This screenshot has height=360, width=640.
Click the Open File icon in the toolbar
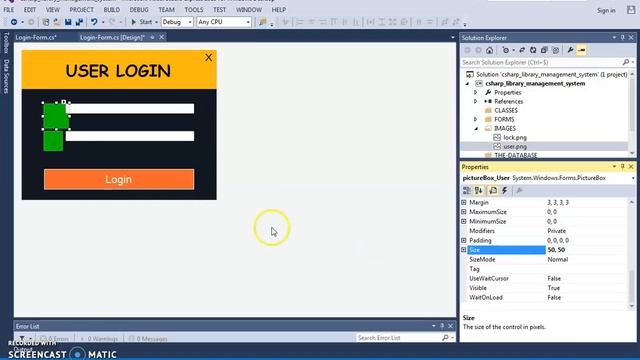[57, 22]
